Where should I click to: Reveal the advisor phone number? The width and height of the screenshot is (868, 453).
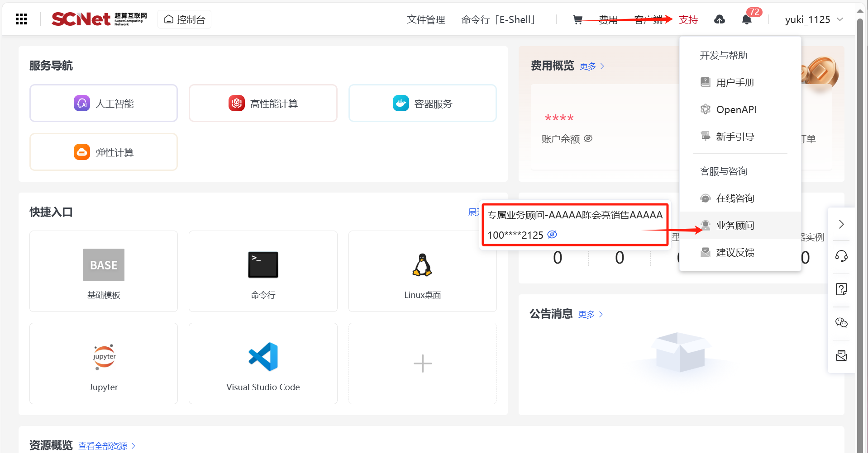pyautogui.click(x=552, y=235)
